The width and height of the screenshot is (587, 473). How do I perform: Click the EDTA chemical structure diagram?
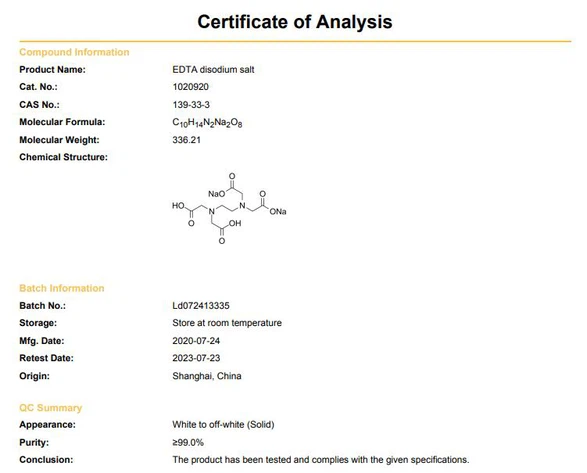pyautogui.click(x=229, y=208)
